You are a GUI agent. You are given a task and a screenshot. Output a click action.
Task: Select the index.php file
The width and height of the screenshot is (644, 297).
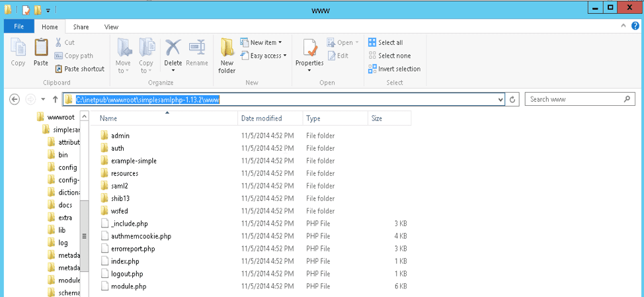click(x=125, y=261)
